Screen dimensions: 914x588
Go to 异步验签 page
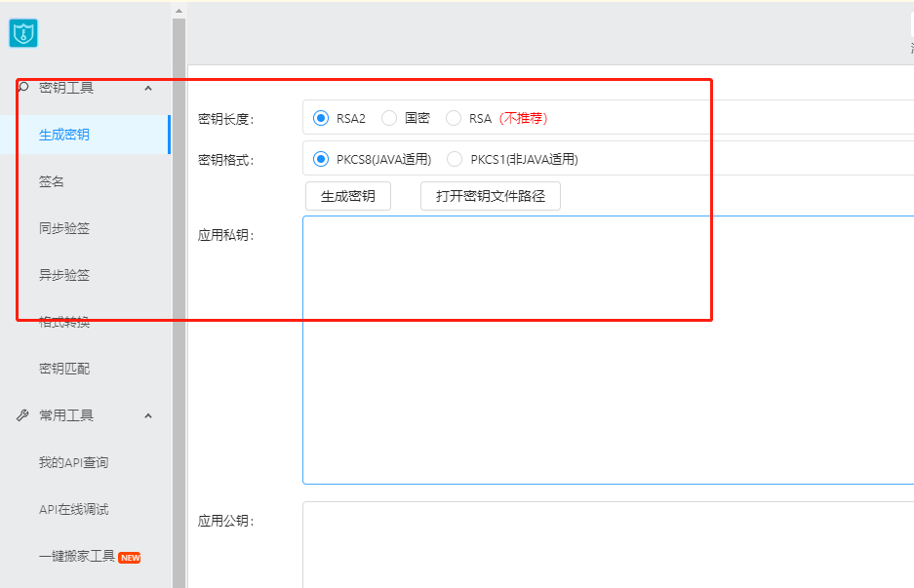pyautogui.click(x=65, y=275)
